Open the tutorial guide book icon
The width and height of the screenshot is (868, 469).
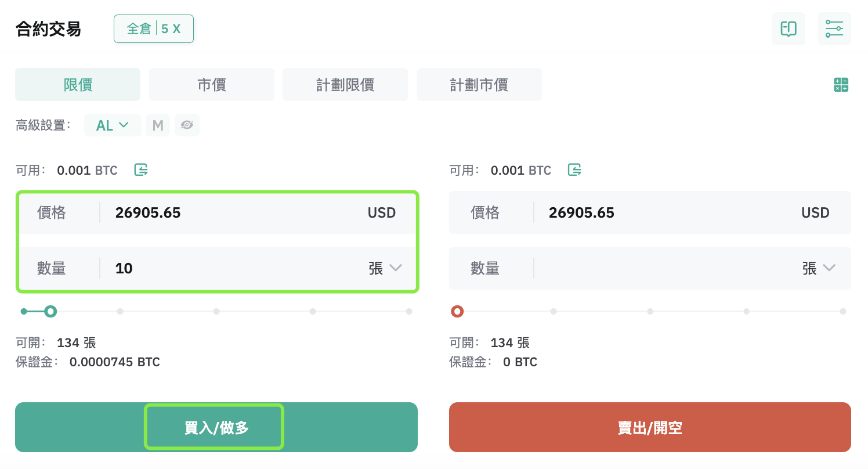pyautogui.click(x=788, y=28)
